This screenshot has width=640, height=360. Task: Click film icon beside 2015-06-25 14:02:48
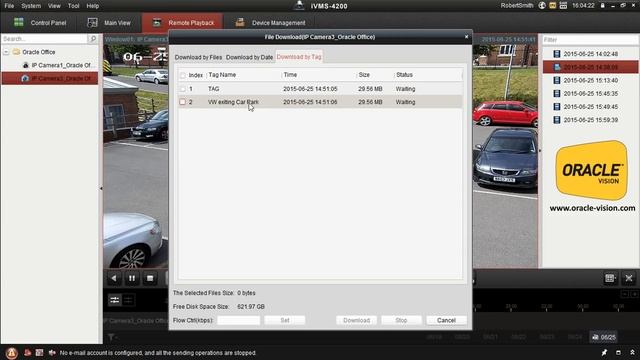(557, 54)
